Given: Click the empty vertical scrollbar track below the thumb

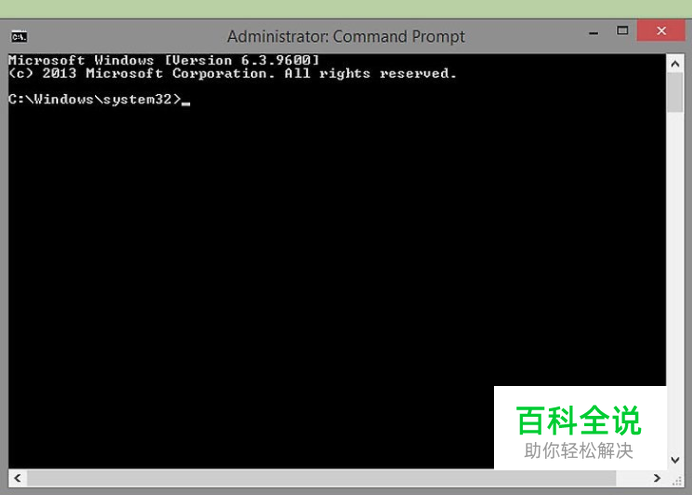Looking at the screenshot, I should [x=675, y=282].
